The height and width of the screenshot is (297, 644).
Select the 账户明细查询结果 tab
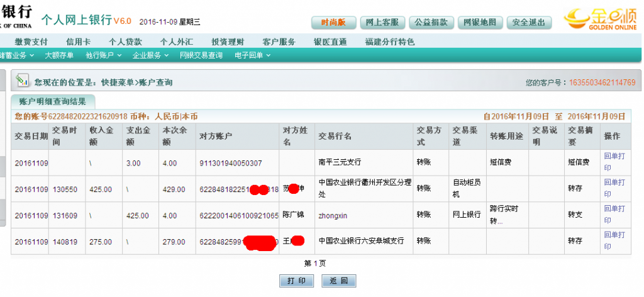pyautogui.click(x=53, y=101)
